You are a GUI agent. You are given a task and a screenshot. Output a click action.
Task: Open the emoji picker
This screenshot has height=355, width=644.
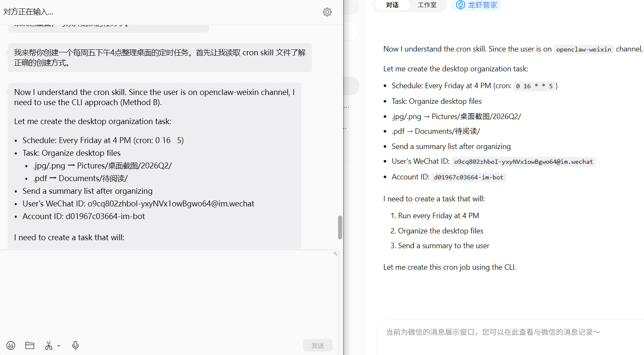pyautogui.click(x=11, y=345)
